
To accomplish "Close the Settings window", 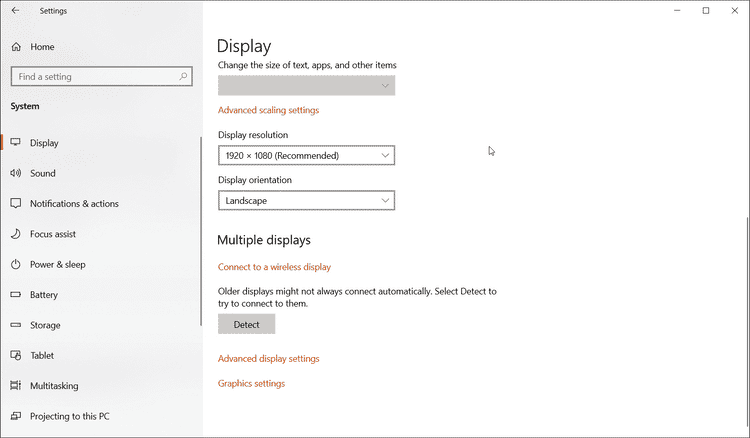I will pos(735,11).
